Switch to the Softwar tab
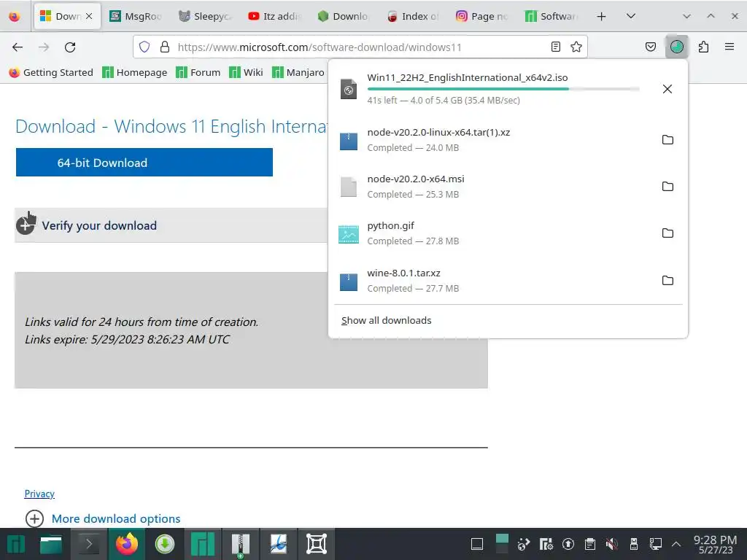747x560 pixels. click(x=551, y=16)
